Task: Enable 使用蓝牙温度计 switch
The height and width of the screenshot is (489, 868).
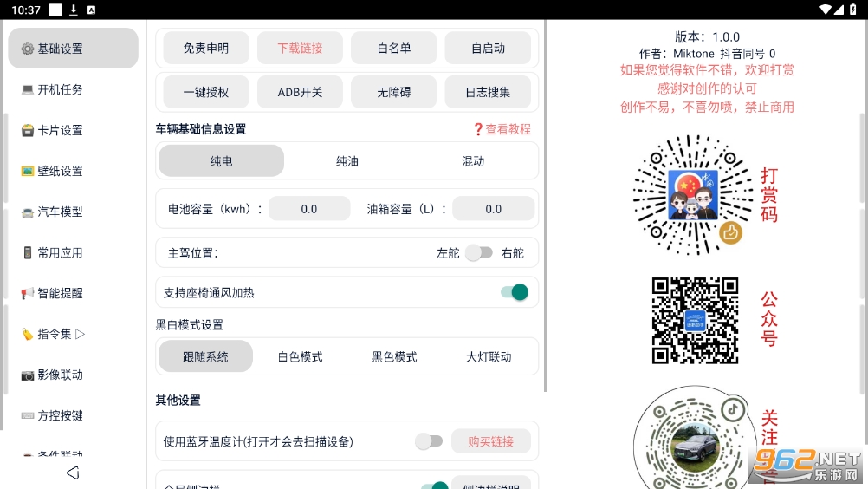Action: click(429, 441)
